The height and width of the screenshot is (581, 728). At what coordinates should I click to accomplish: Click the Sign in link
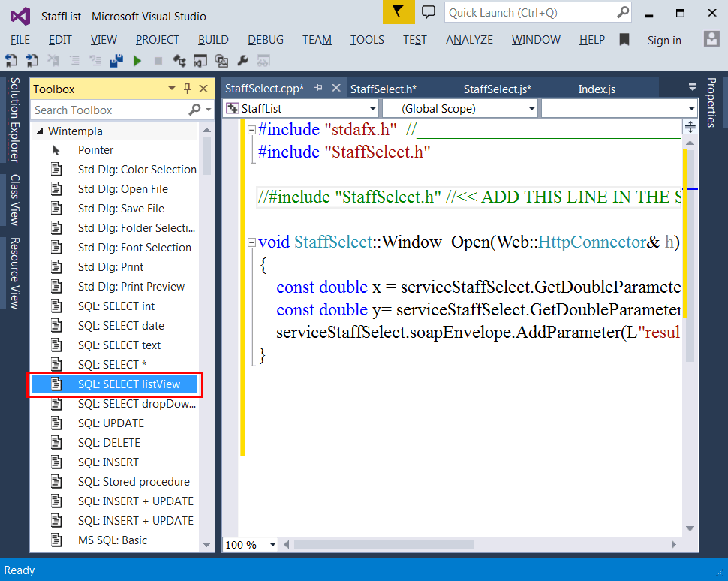coord(664,41)
